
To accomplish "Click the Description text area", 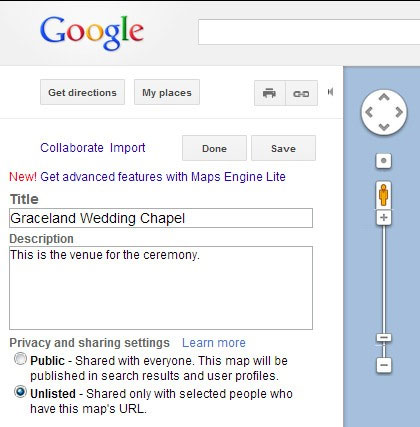I will [161, 288].
